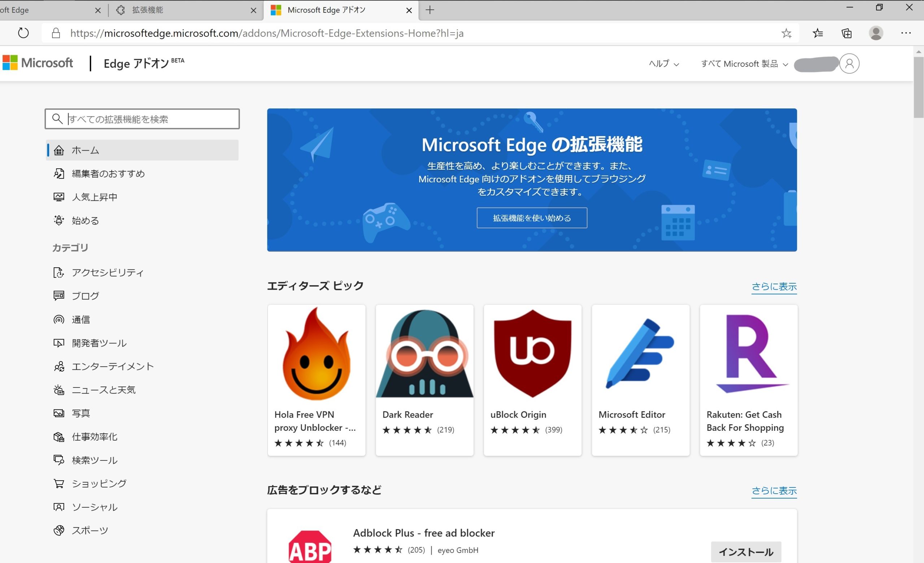Click the アクセシビリティ category icon

coord(59,272)
